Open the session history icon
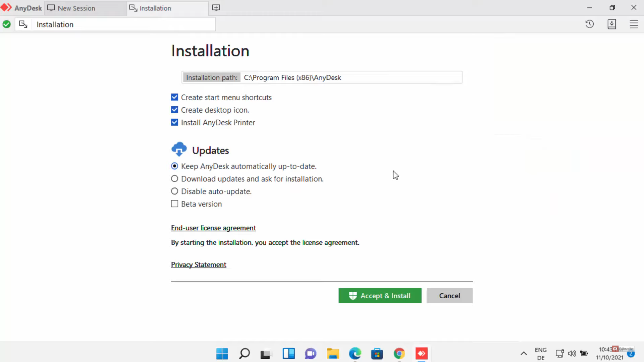 (589, 24)
